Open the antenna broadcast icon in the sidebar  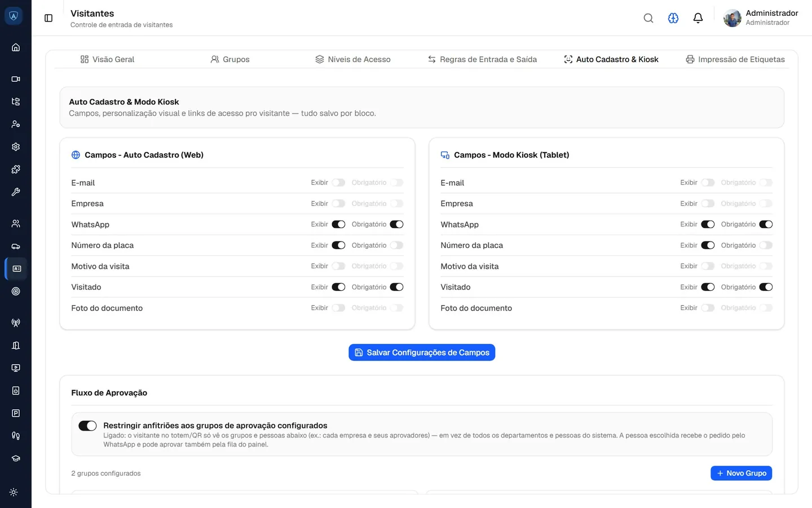click(x=16, y=323)
